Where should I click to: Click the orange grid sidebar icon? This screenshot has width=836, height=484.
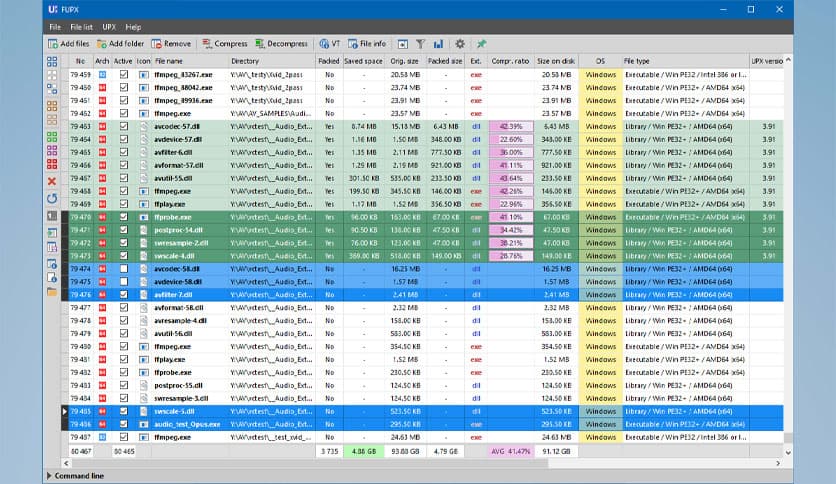tap(52, 106)
